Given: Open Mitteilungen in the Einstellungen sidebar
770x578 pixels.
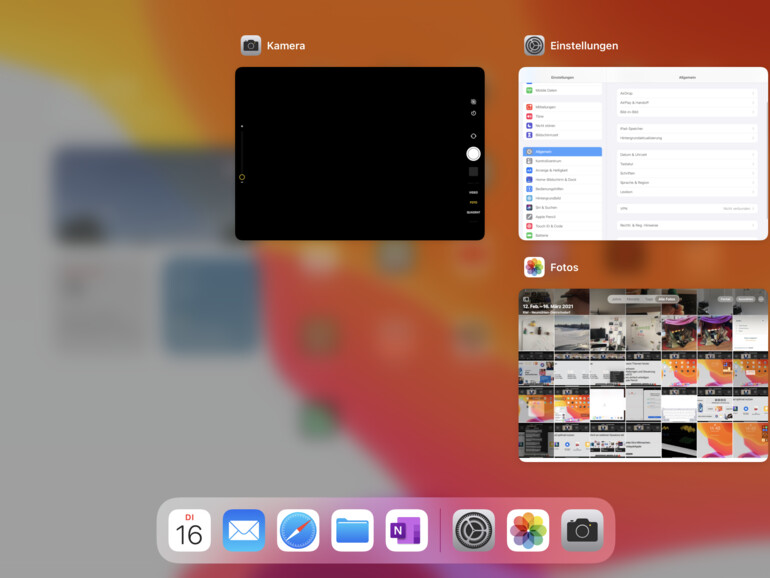Looking at the screenshot, I should click(562, 107).
